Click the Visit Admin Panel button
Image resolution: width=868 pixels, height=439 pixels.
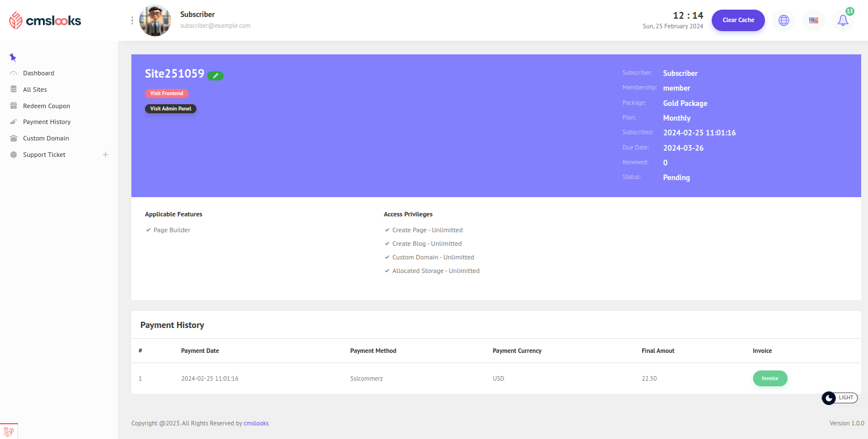[170, 109]
